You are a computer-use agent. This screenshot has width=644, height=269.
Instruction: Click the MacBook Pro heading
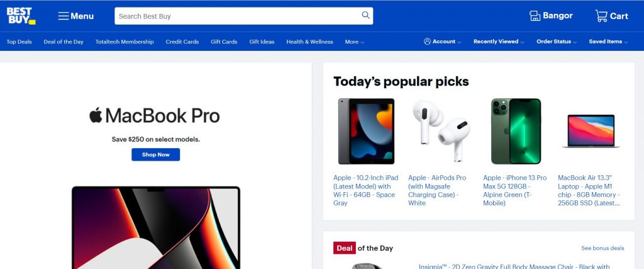point(162,115)
